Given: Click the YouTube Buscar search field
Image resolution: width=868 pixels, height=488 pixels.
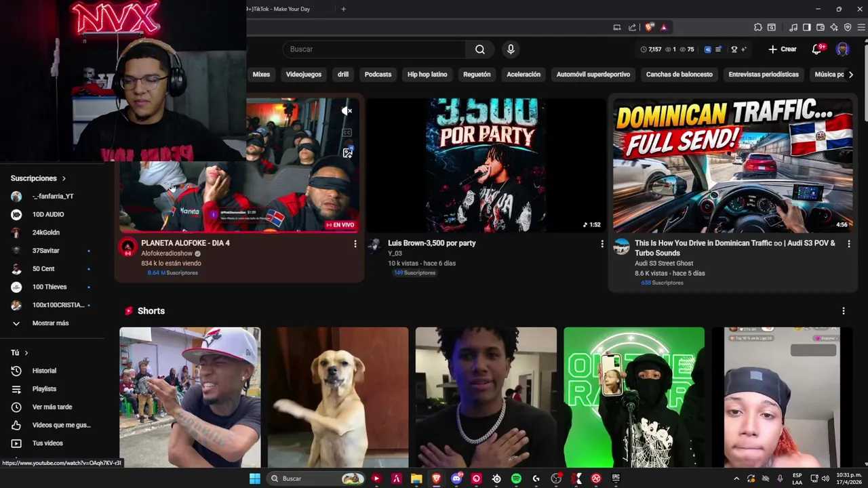Looking at the screenshot, I should point(374,49).
